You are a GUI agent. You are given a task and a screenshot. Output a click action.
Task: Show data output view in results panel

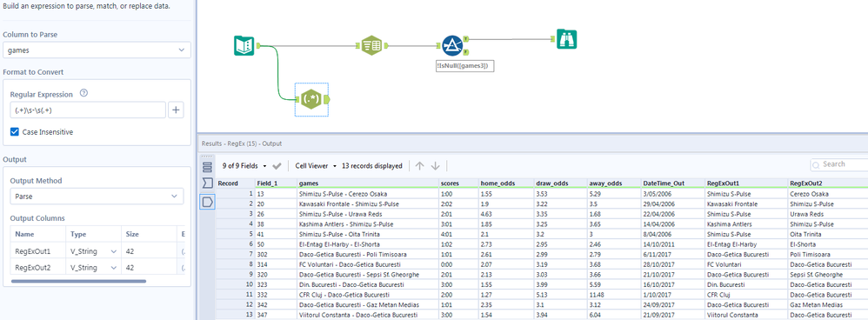pyautogui.click(x=207, y=202)
